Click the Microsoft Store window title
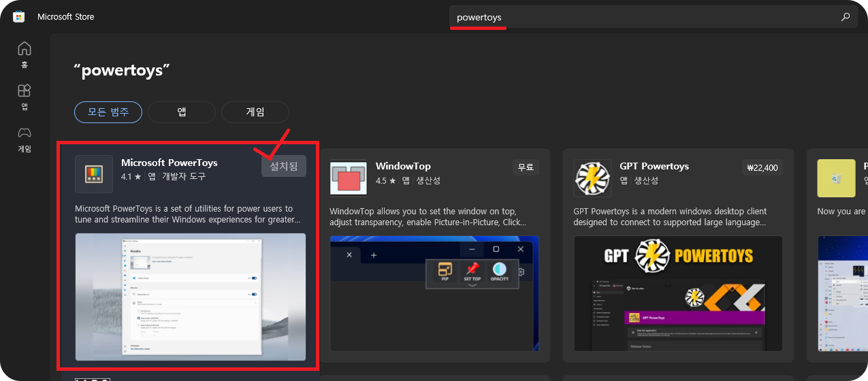Screen dimensions: 868x381 tap(66, 16)
